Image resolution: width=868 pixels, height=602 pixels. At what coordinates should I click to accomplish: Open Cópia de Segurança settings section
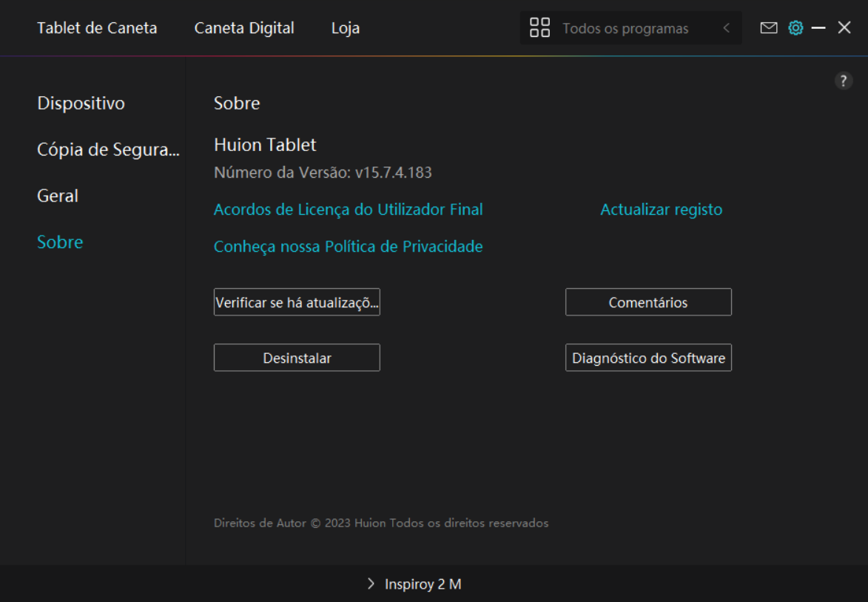tap(108, 150)
